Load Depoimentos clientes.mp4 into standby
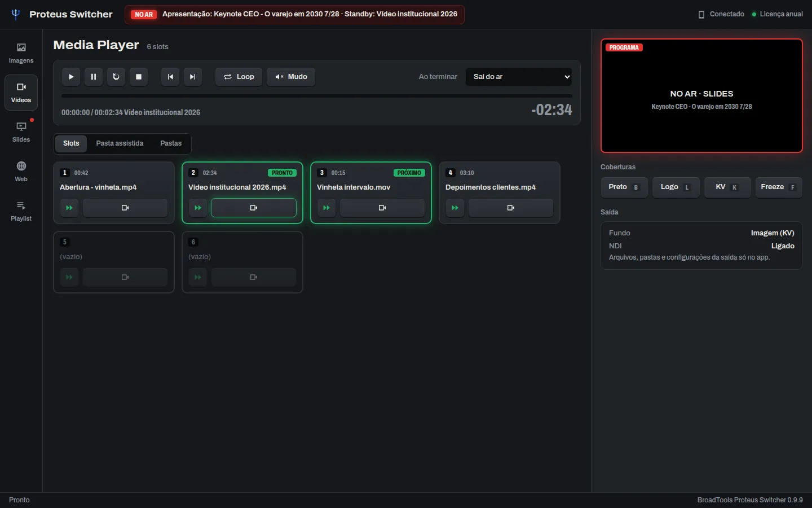Image resolution: width=812 pixels, height=508 pixels. [511, 208]
